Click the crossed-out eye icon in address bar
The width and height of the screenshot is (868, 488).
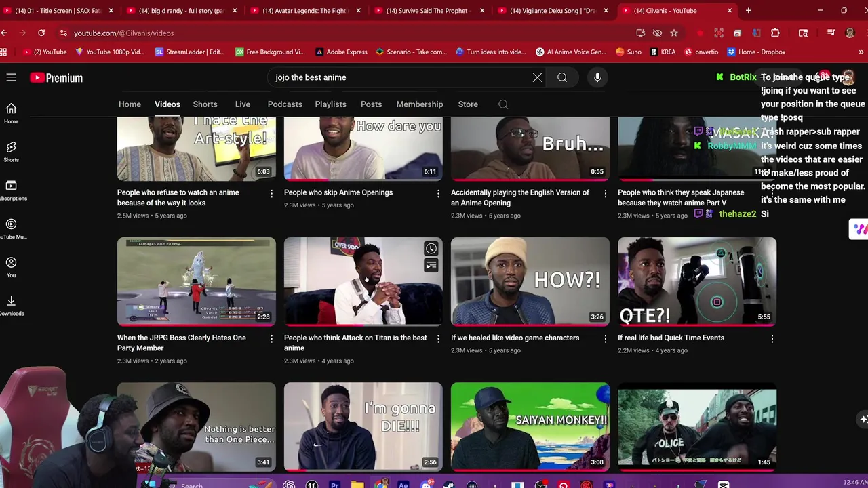(657, 33)
